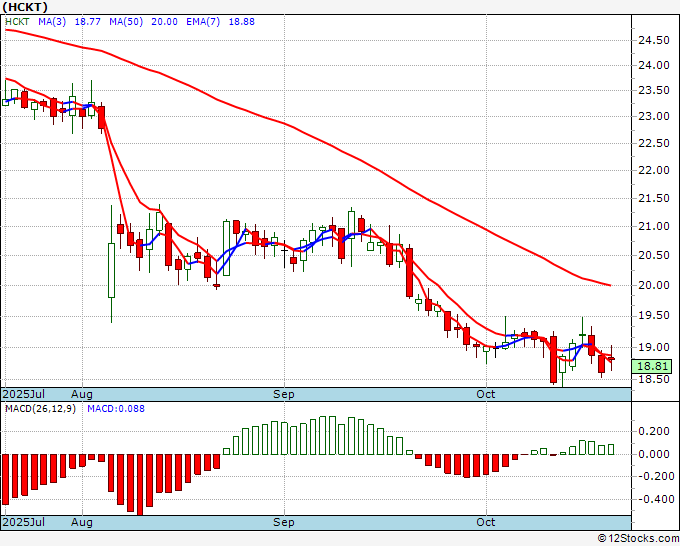Click the 24.50 price axis label
Image resolution: width=680 pixels, height=546 pixels.
pyautogui.click(x=654, y=40)
